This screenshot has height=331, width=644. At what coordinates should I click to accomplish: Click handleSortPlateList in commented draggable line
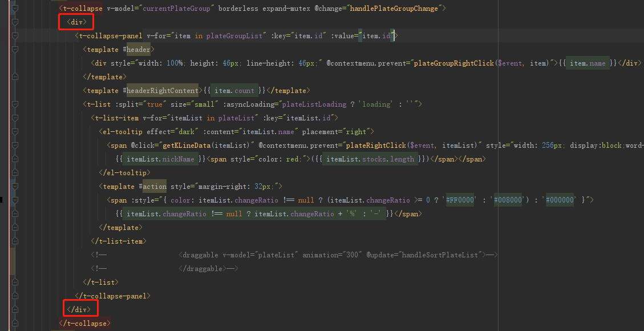(439, 255)
